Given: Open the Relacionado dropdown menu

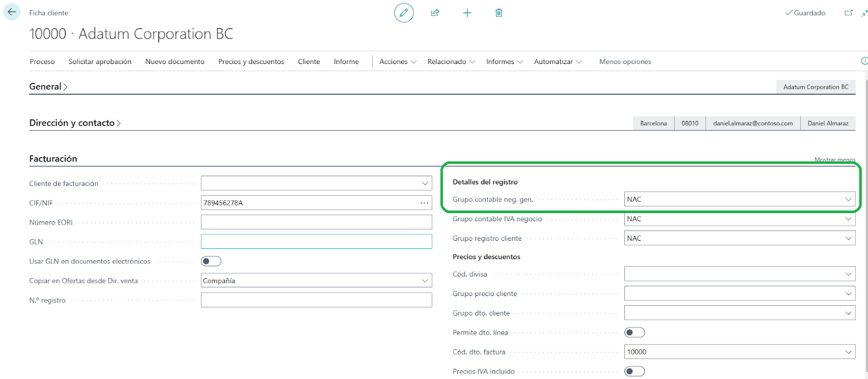Looking at the screenshot, I should point(451,62).
